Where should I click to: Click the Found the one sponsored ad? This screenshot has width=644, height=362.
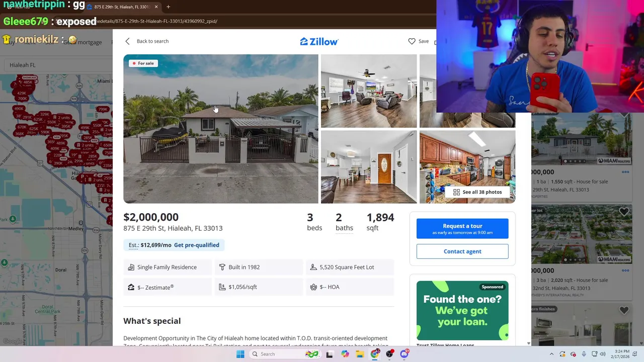click(x=462, y=311)
